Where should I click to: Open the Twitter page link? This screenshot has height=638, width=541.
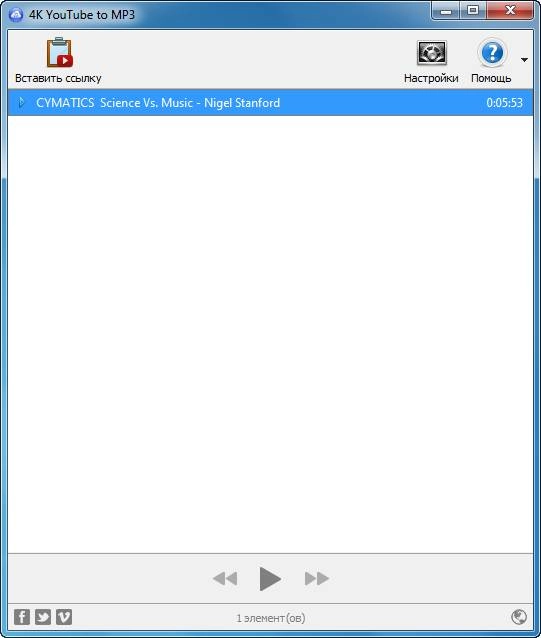(43, 617)
